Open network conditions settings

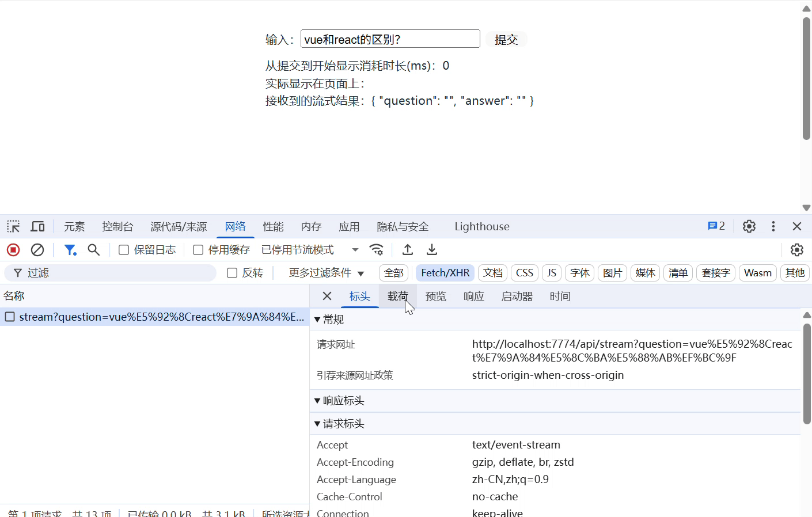[x=377, y=249]
